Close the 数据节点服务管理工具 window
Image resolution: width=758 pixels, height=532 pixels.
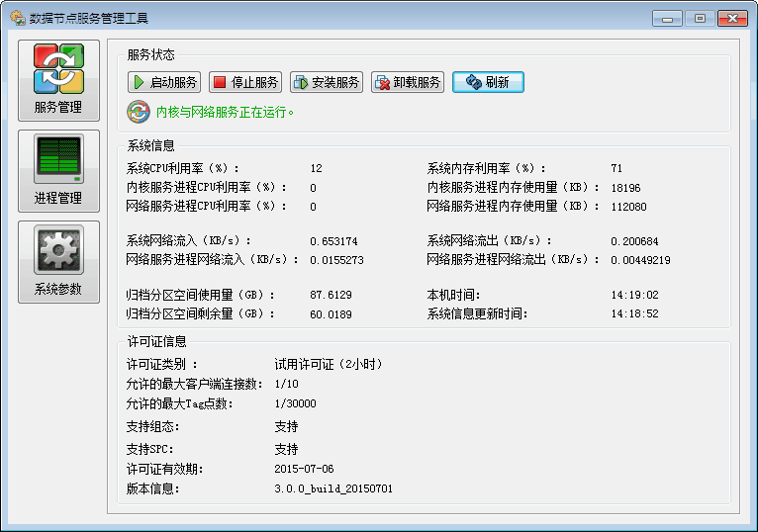coord(732,18)
